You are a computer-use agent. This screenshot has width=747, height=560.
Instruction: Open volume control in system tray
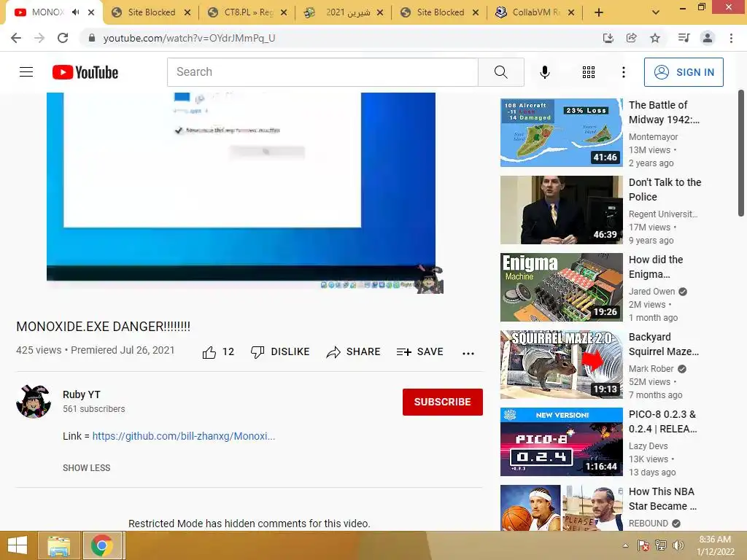pyautogui.click(x=678, y=545)
